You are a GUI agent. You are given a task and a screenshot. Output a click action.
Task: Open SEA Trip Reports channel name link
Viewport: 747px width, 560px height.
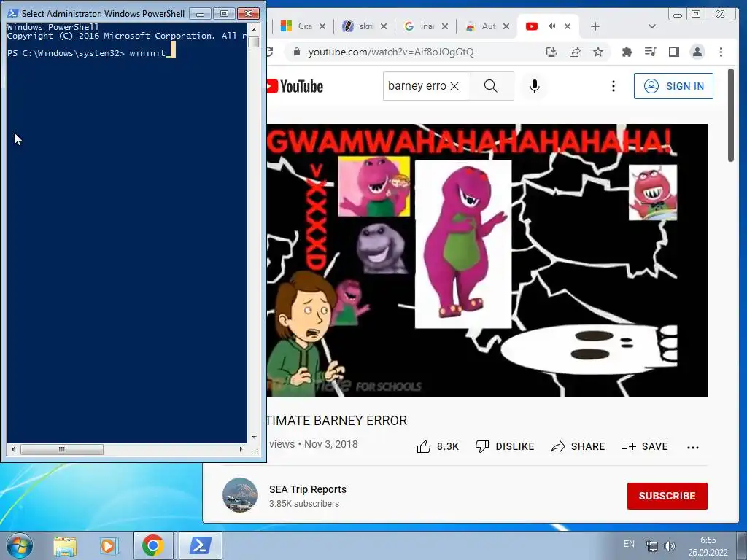(x=308, y=489)
